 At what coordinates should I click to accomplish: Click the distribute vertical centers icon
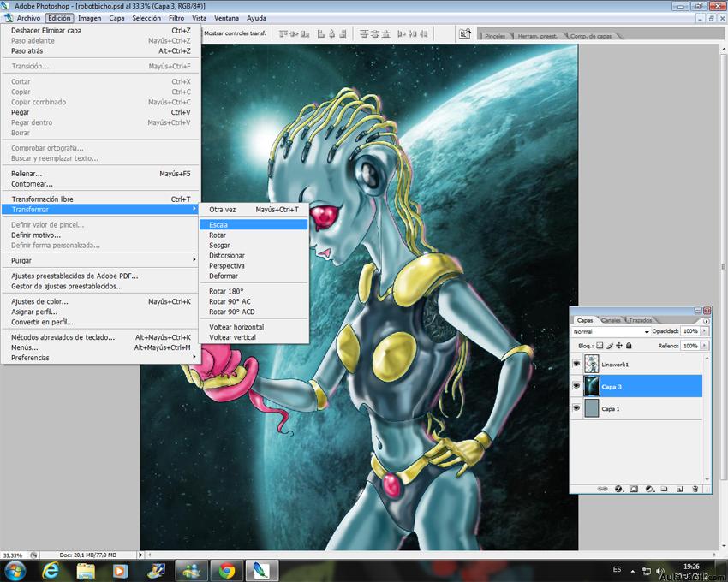(x=375, y=34)
